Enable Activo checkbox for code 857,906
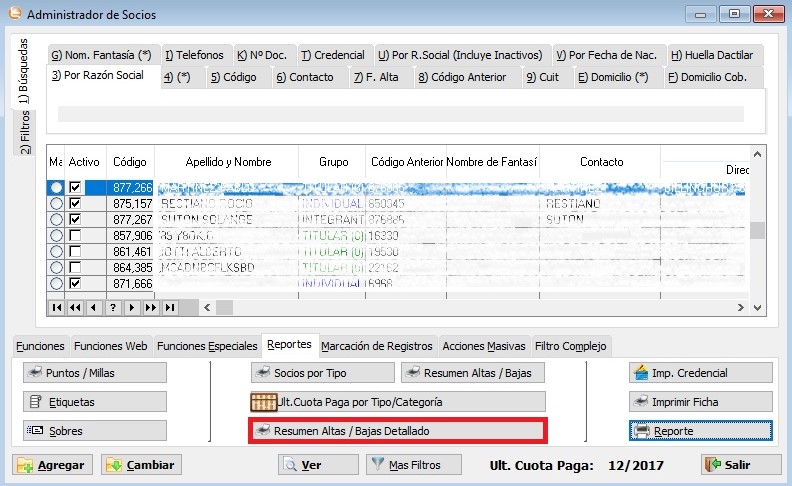Screen dimensions: 792x486 75,235
